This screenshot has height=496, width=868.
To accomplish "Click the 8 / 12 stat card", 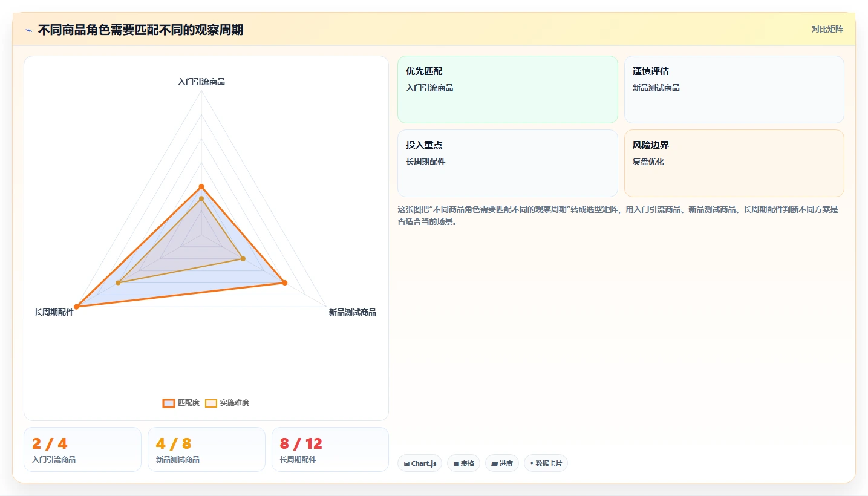I will [330, 449].
